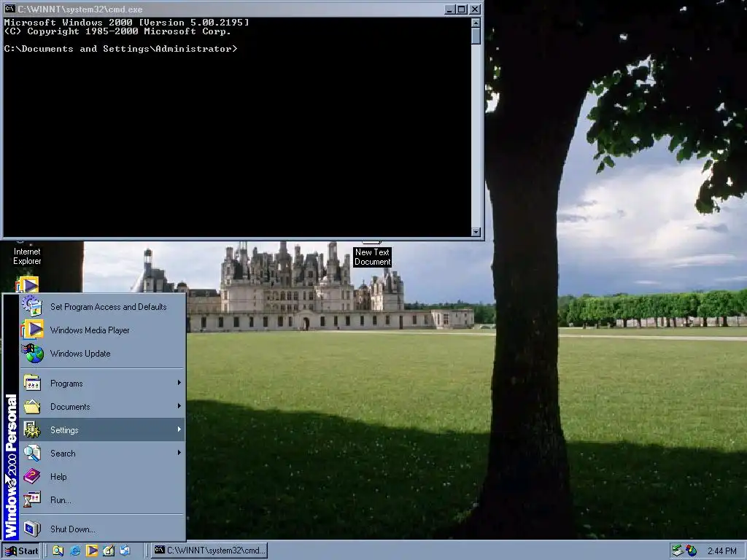Click the cmd.exe window title text

coord(80,9)
